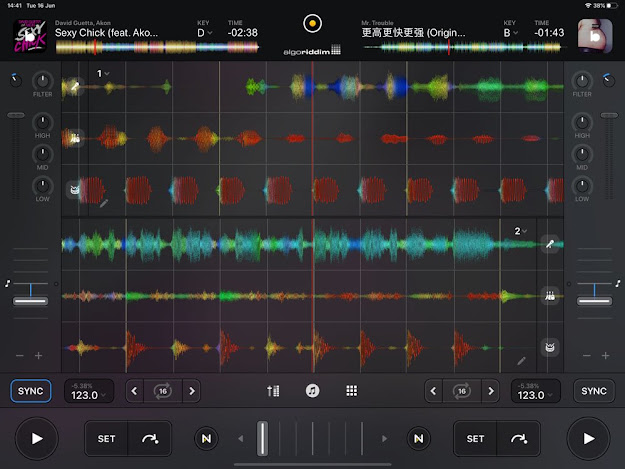Toggle Neural Mix N button on right
The height and width of the screenshot is (469, 625).
(x=419, y=438)
